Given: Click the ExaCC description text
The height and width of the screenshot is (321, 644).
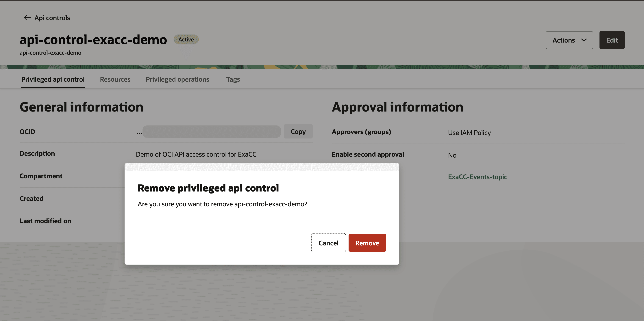Looking at the screenshot, I should (x=196, y=154).
